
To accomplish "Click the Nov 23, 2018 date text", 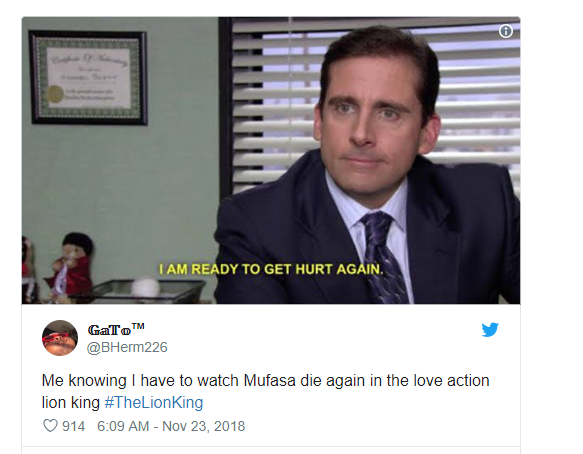I will point(203,426).
